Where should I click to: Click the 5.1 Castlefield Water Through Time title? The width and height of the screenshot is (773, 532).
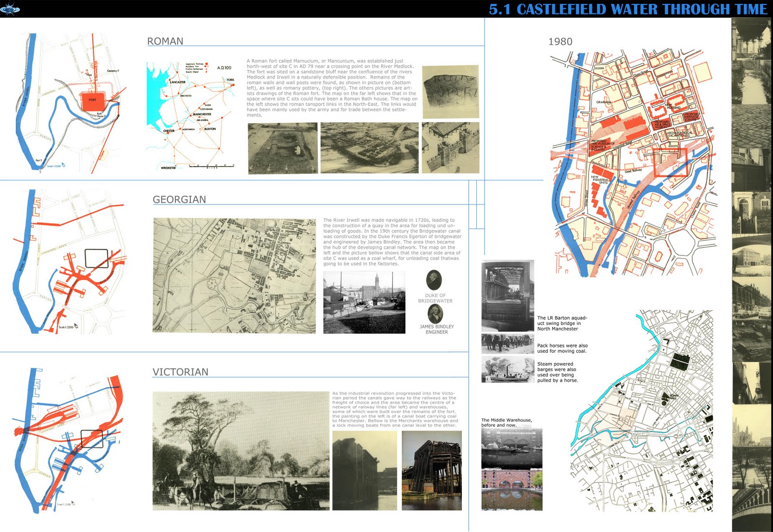623,8
